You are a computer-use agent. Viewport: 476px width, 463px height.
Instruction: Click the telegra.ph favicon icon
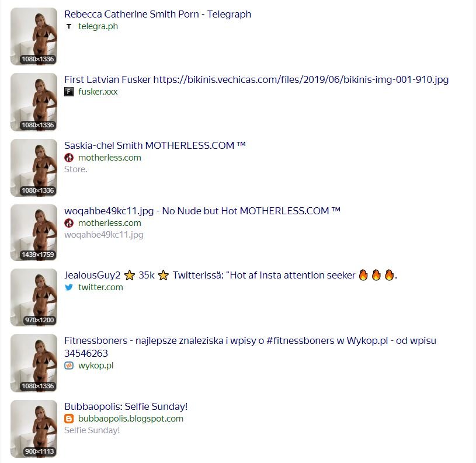[x=69, y=26]
